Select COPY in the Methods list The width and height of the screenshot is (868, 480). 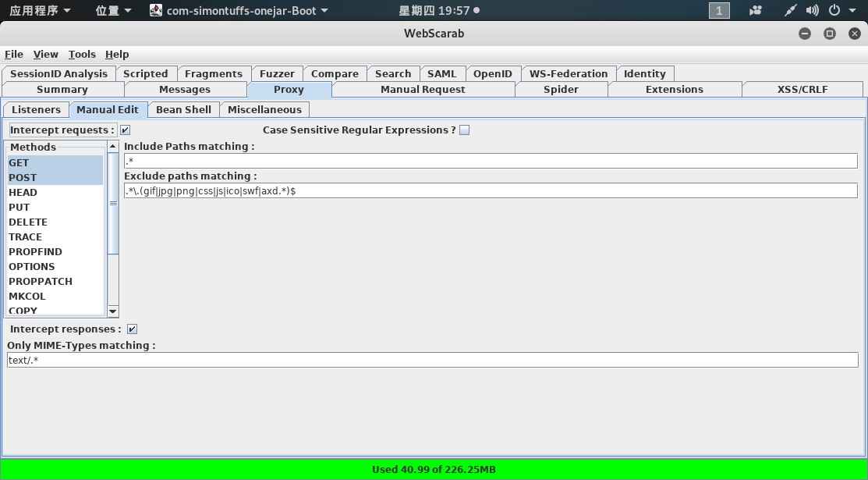[55, 311]
